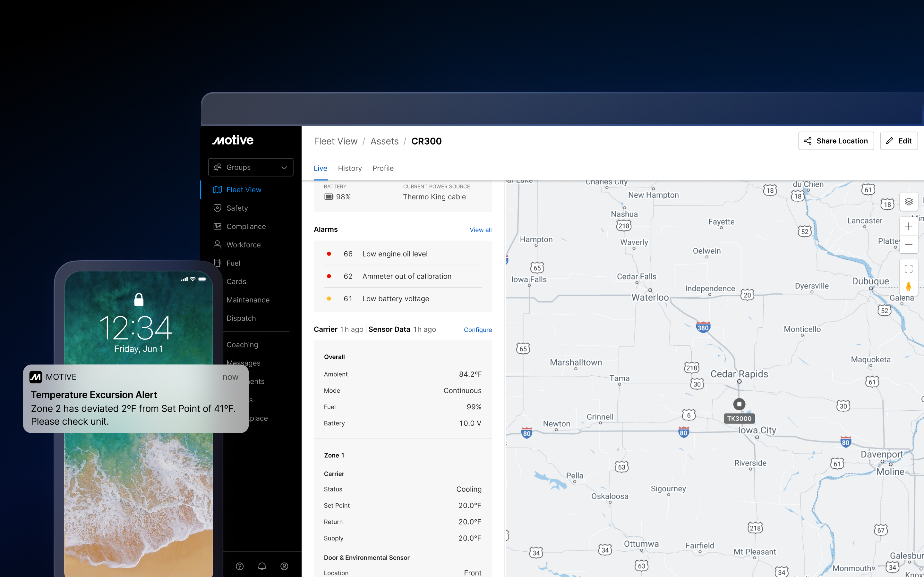Open Configure next to Sensor Data

478,329
